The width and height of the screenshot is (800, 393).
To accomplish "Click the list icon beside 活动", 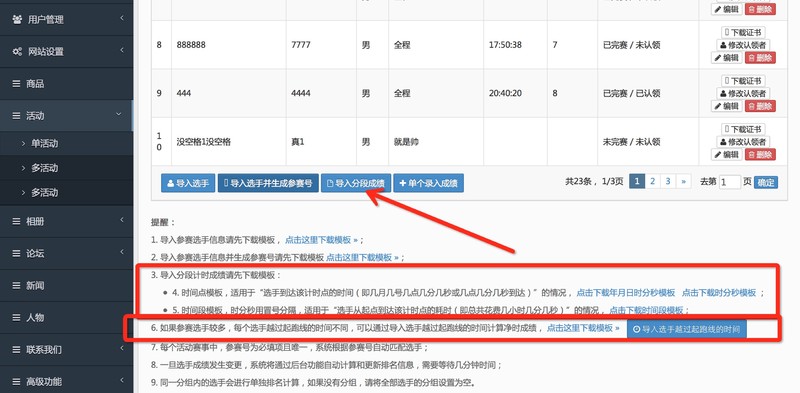I will (x=17, y=116).
